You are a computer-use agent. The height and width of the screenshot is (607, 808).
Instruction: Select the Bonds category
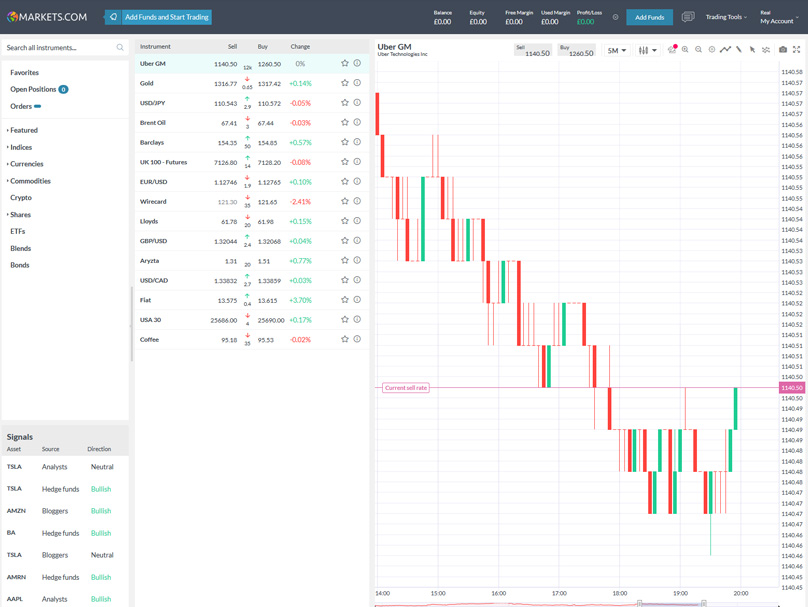[x=20, y=265]
